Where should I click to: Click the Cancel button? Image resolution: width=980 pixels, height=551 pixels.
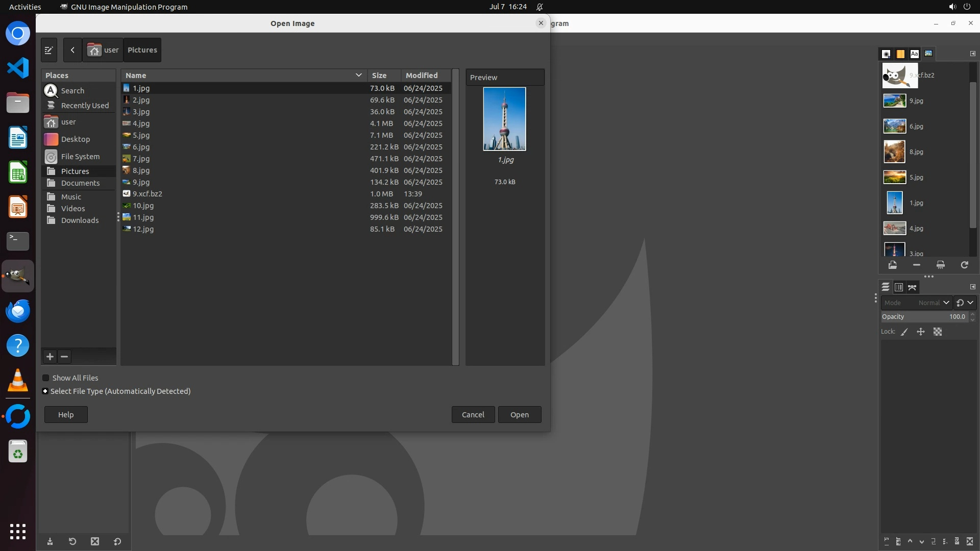(473, 414)
